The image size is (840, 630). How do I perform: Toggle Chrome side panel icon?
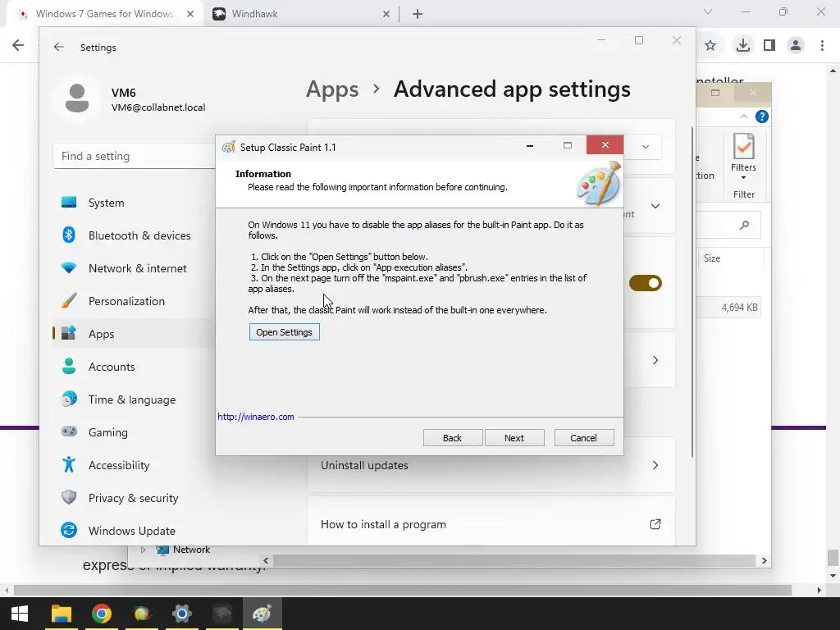point(769,45)
